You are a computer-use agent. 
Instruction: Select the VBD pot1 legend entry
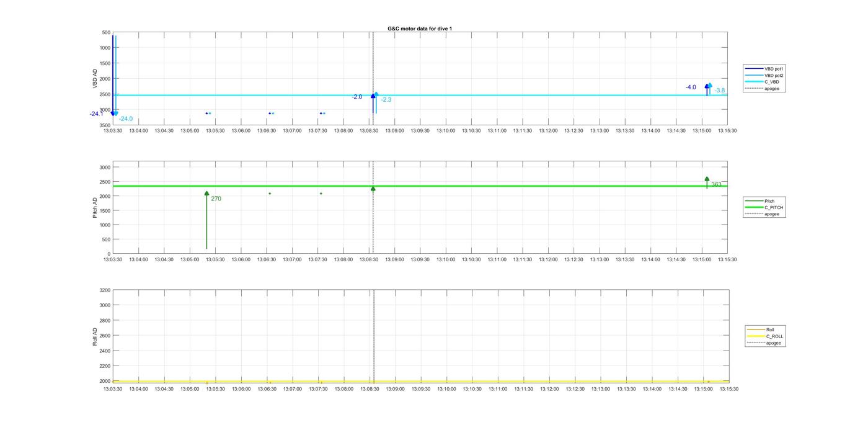[x=764, y=69]
